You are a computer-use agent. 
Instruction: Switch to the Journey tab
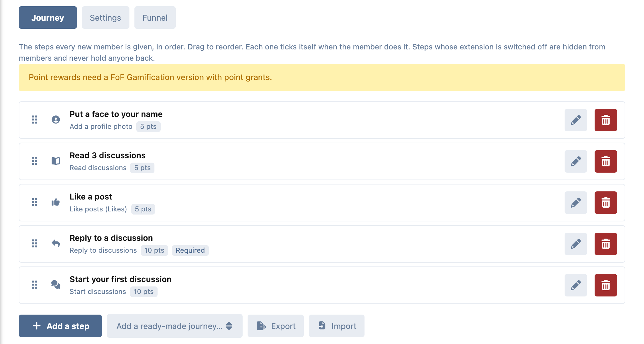pyautogui.click(x=48, y=18)
